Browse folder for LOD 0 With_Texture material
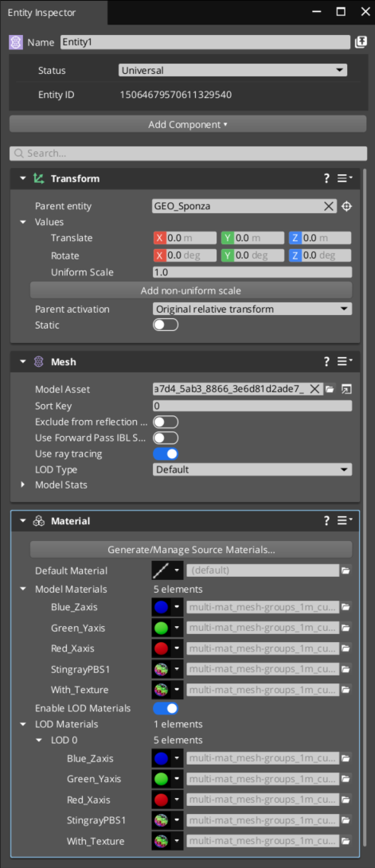The height and width of the screenshot is (868, 375). (346, 842)
